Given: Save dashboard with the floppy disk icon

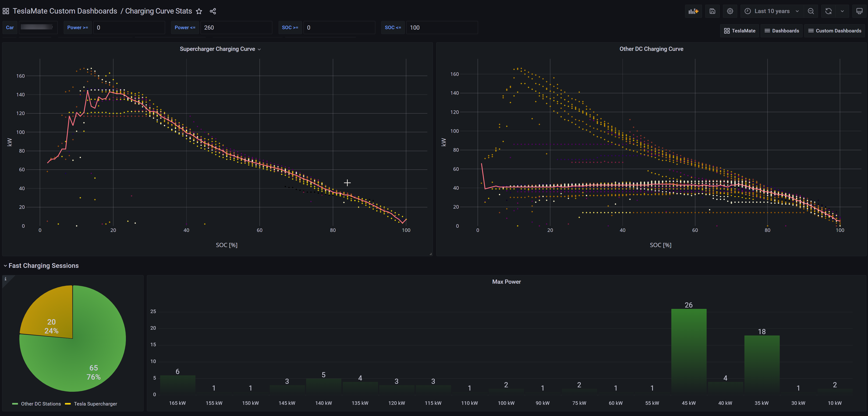Looking at the screenshot, I should (712, 11).
